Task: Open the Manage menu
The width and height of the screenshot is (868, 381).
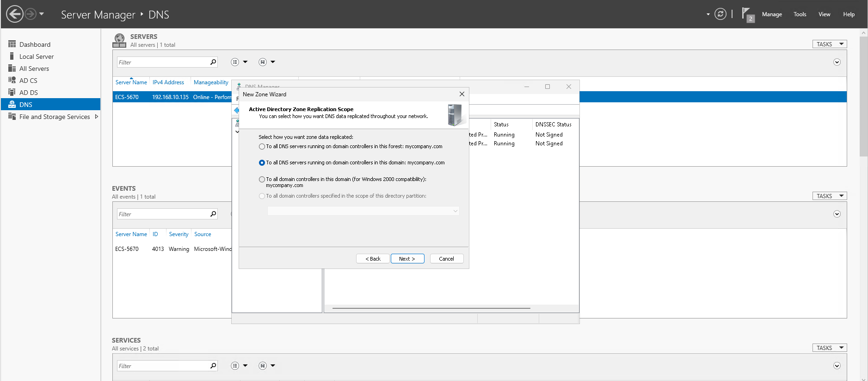Action: [x=771, y=14]
